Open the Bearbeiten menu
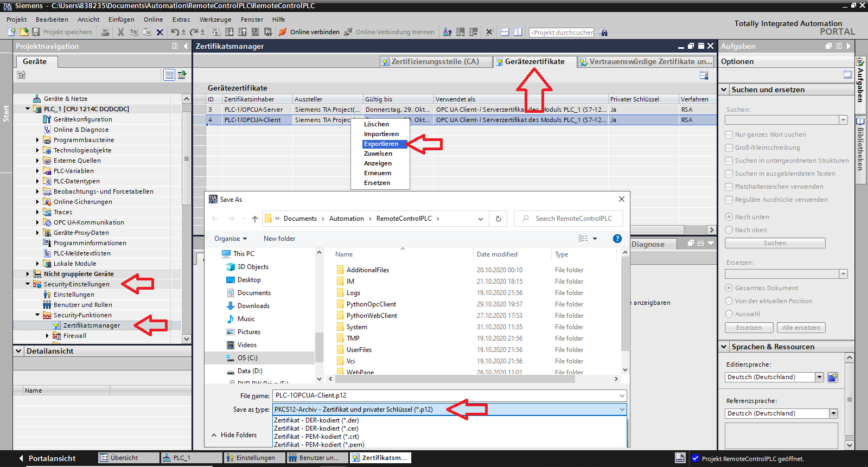This screenshot has width=868, height=467. [52, 20]
